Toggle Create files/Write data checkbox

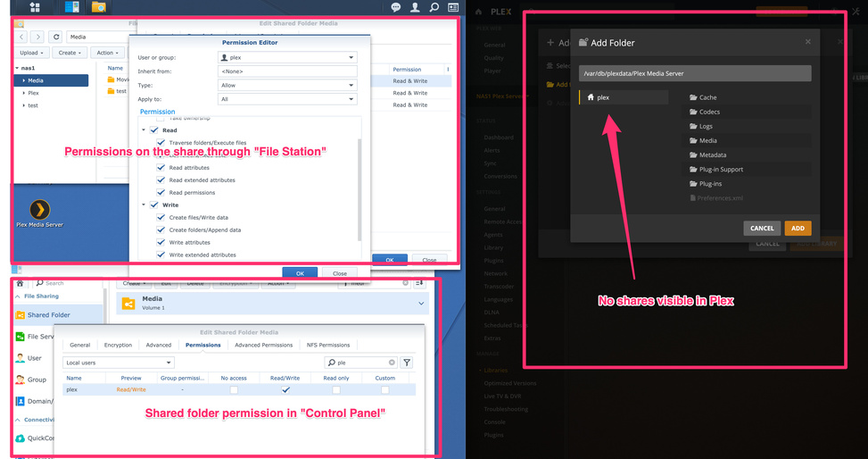point(161,217)
